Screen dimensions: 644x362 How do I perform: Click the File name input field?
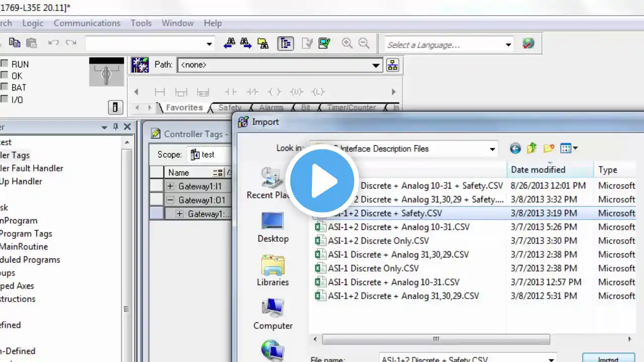[x=462, y=359]
